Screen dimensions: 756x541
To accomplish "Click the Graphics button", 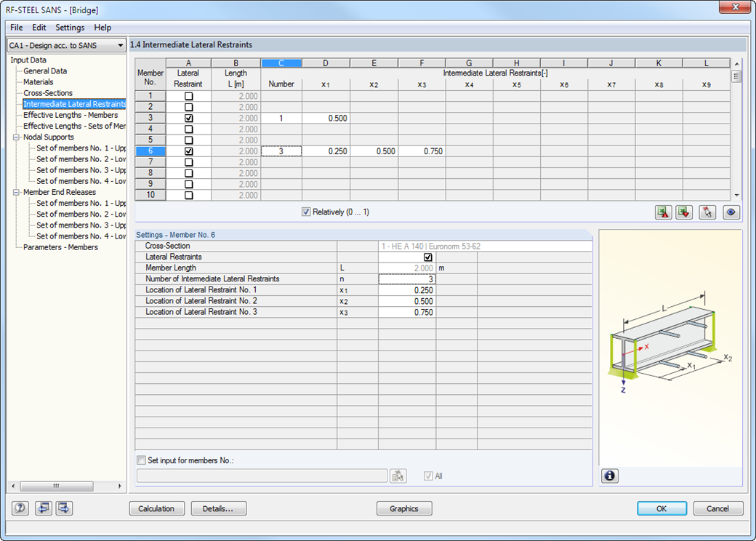I will click(x=404, y=509).
